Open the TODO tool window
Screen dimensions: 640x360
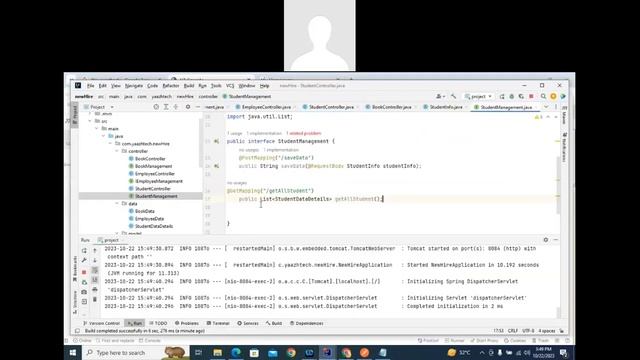pyautogui.click(x=158, y=323)
